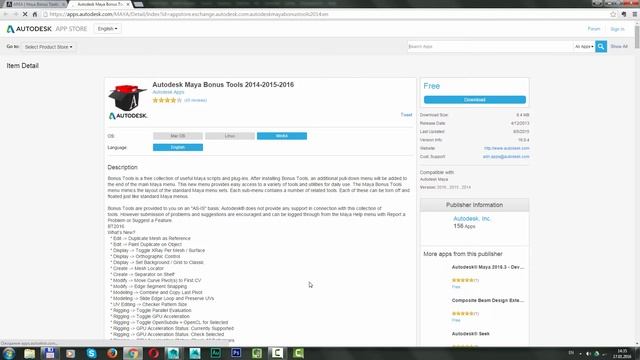Viewport: 640px width, 360px height.
Task: Click the system clock in the tray
Action: (x=622, y=353)
